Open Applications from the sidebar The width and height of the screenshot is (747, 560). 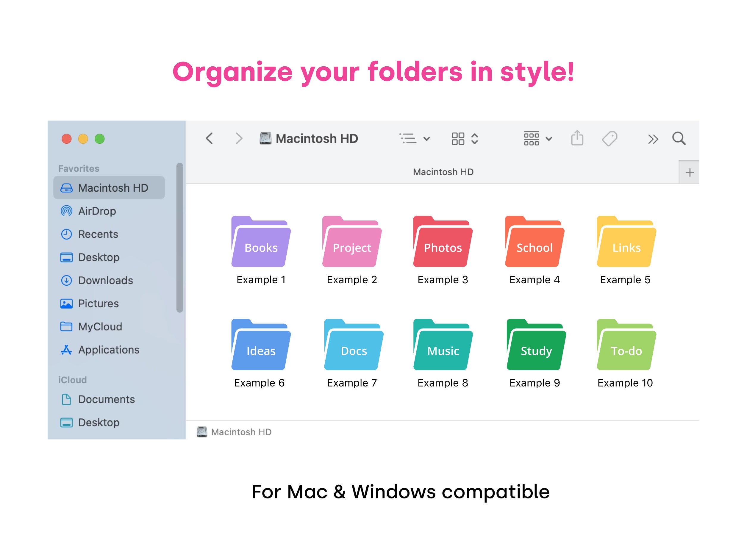109,350
